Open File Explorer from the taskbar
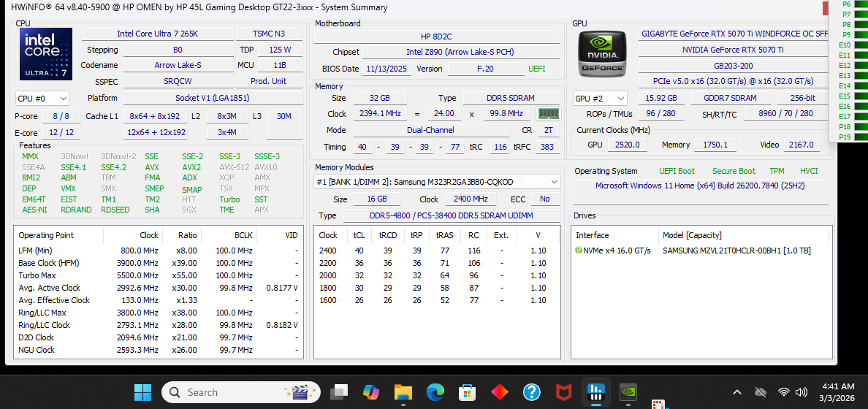868x409 pixels. 403,392
